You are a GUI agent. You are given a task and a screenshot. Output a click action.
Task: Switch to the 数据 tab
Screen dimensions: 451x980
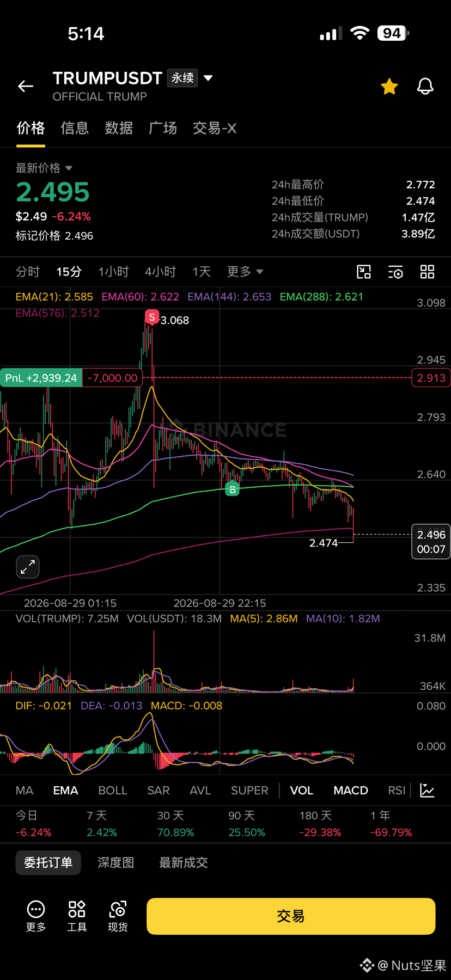click(119, 128)
